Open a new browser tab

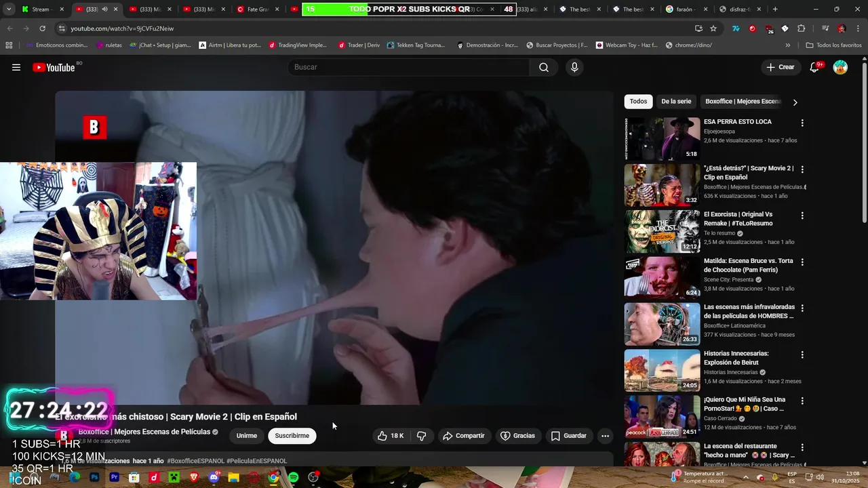(775, 9)
